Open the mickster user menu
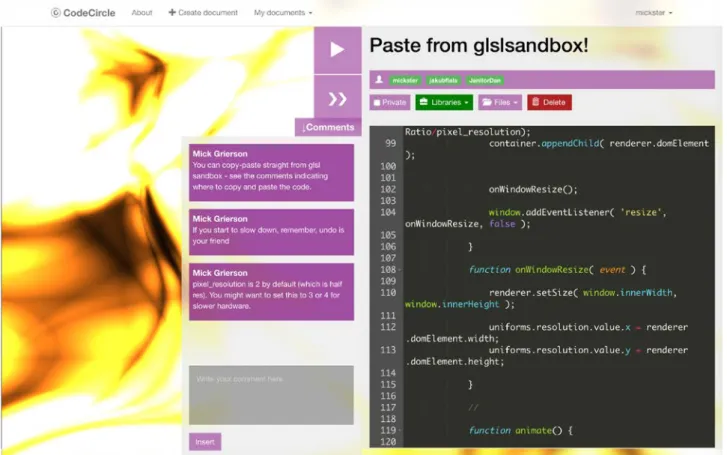The image size is (727, 455). [x=653, y=13]
